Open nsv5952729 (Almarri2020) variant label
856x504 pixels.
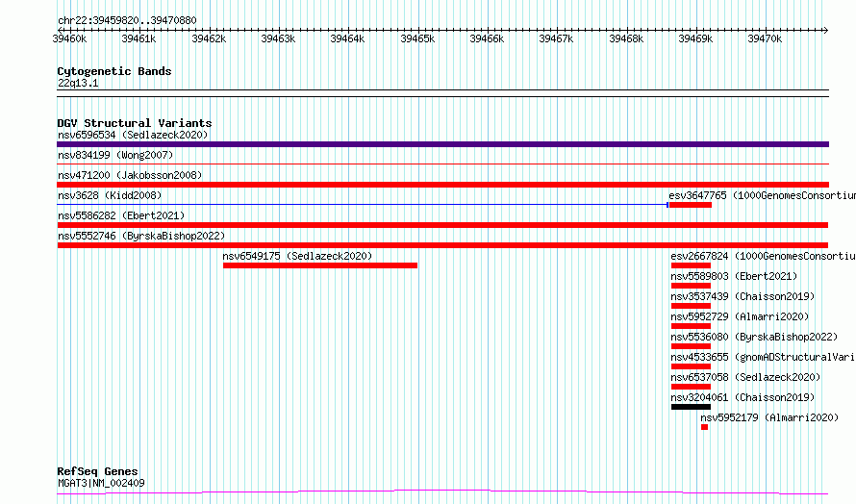point(740,316)
